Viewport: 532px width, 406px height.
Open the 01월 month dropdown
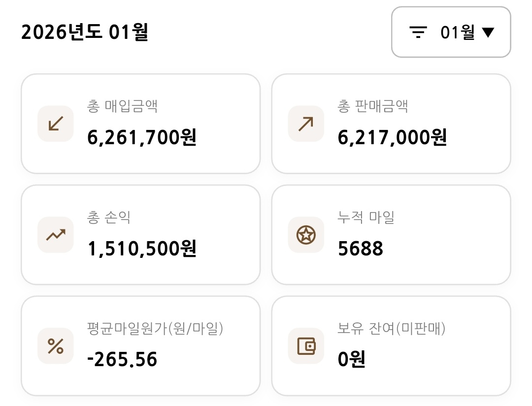point(451,32)
